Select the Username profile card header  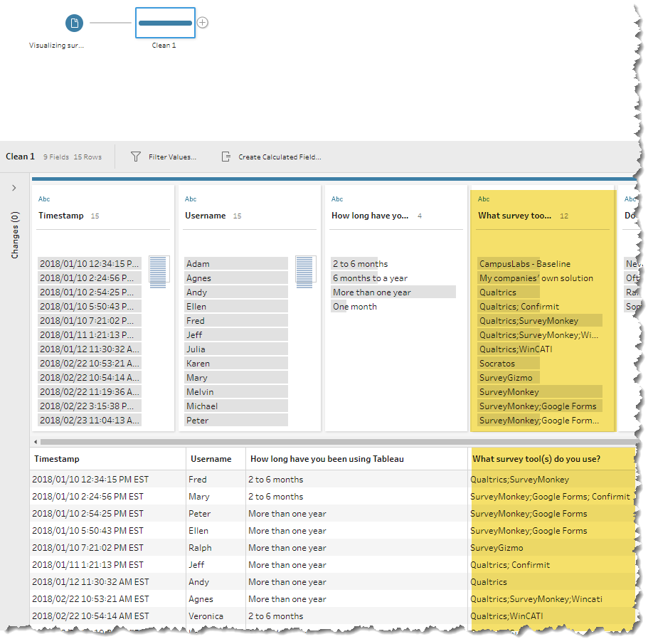pyautogui.click(x=206, y=216)
